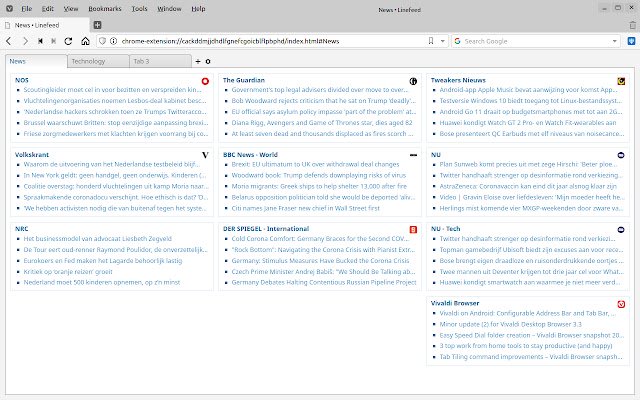Select the News feed tab
This screenshot has height=400, width=640.
pyautogui.click(x=36, y=61)
